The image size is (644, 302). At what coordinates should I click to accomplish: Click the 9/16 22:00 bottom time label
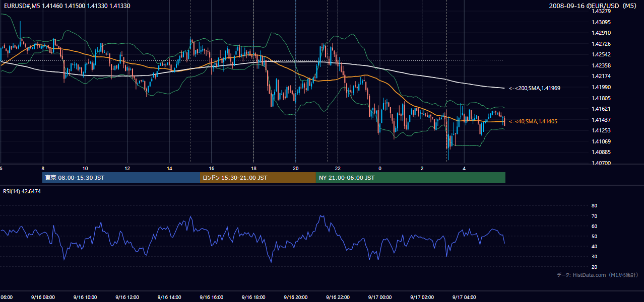(x=337, y=297)
